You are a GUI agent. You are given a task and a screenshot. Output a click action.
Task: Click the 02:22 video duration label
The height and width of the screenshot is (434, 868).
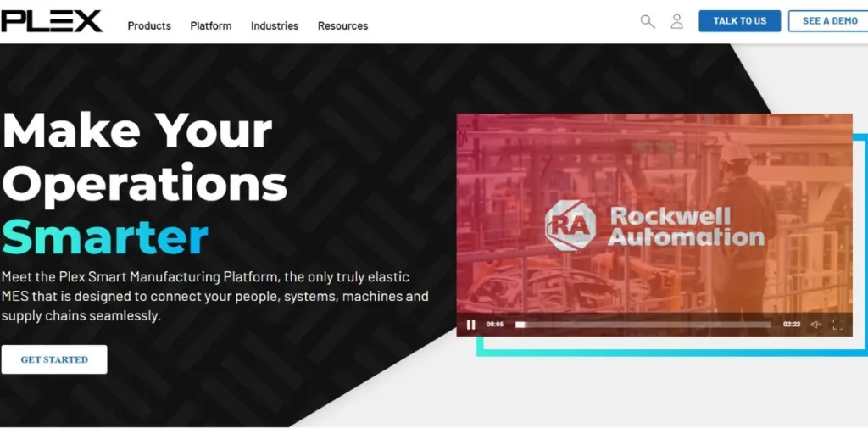(792, 325)
